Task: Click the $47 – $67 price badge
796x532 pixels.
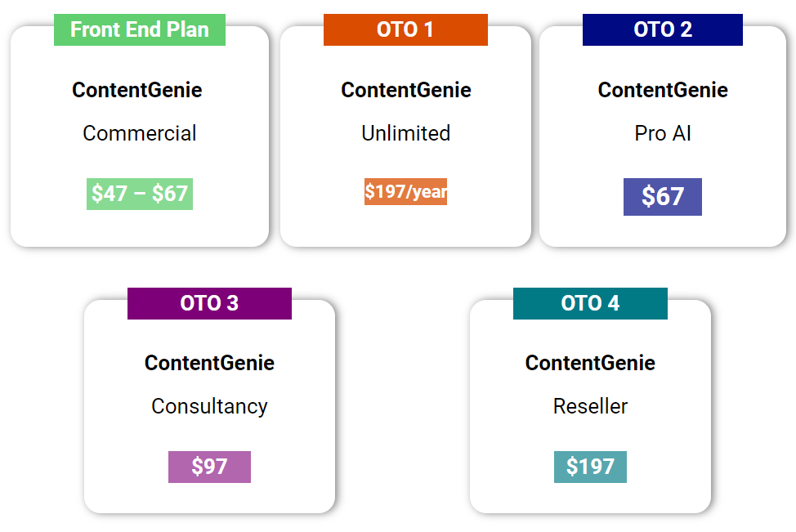Action: click(x=140, y=194)
